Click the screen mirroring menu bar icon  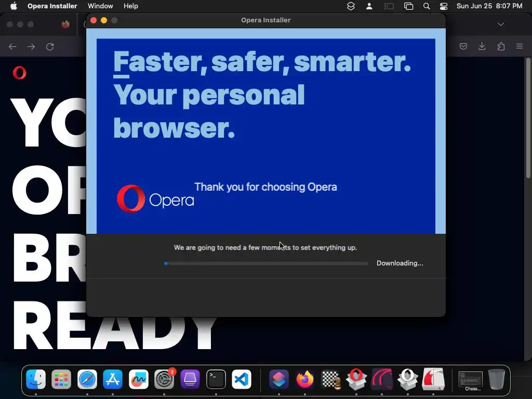point(408,6)
